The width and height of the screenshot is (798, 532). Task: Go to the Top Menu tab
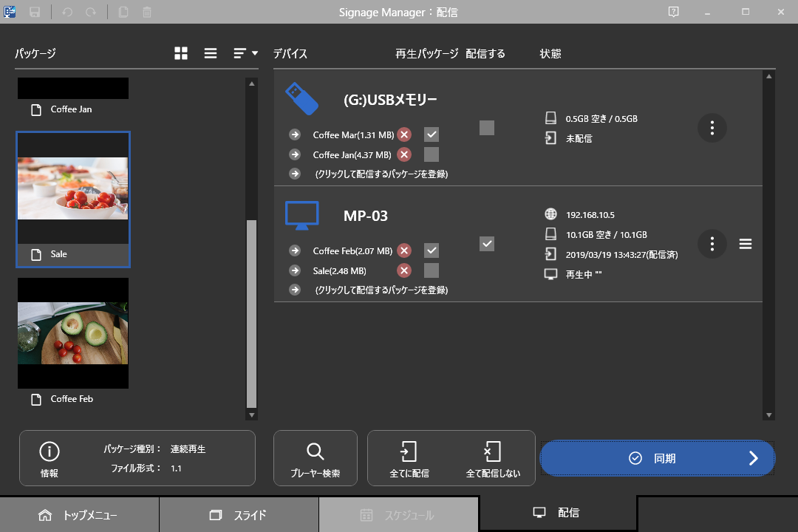click(x=79, y=515)
